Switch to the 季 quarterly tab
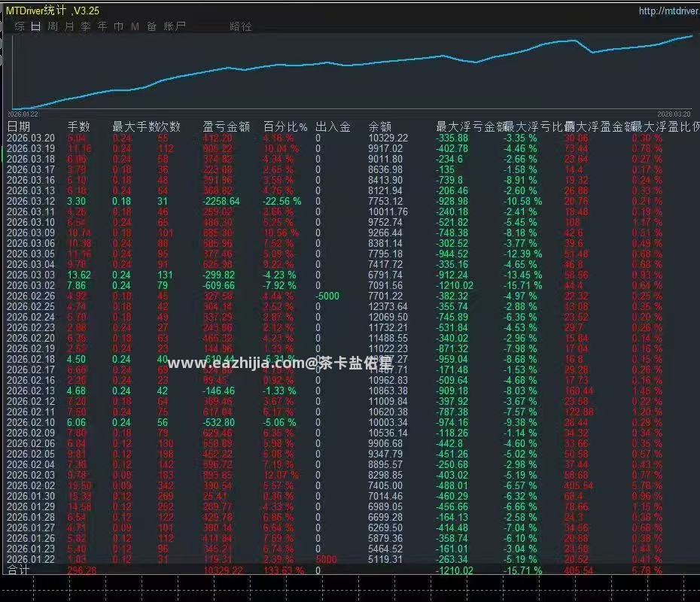The width and height of the screenshot is (700, 602). 86,26
